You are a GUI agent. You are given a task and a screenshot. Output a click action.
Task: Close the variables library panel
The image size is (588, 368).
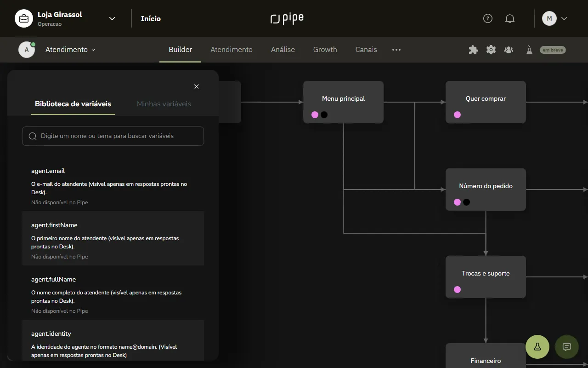click(x=197, y=86)
